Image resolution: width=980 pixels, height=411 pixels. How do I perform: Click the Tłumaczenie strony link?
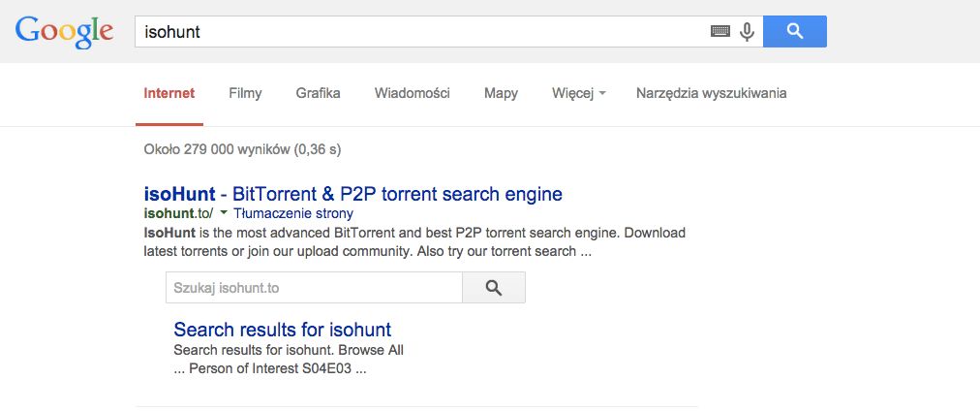293,213
